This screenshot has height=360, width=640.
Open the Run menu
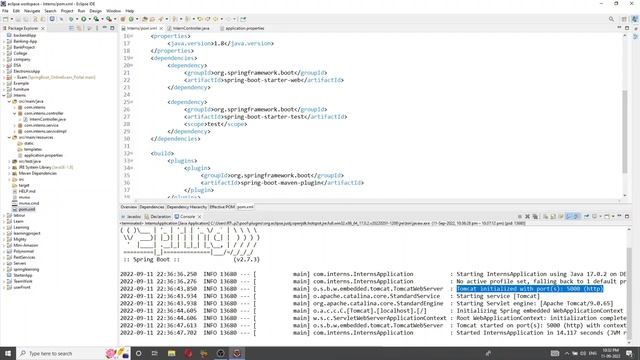81,11
